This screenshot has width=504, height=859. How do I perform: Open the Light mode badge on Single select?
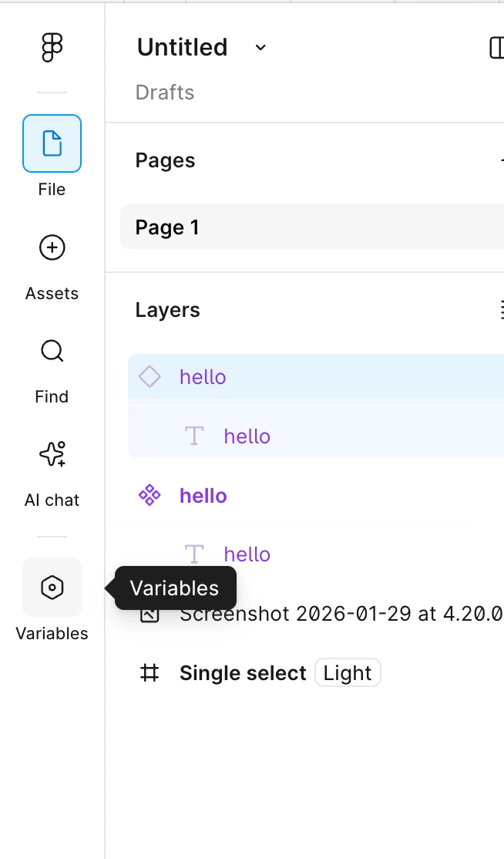point(348,673)
